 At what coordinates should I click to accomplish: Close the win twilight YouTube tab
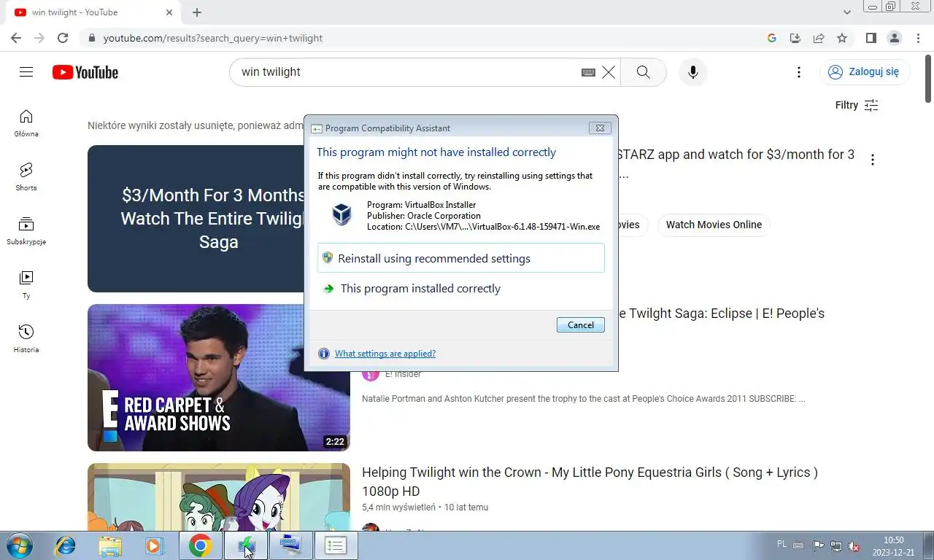[x=169, y=12]
